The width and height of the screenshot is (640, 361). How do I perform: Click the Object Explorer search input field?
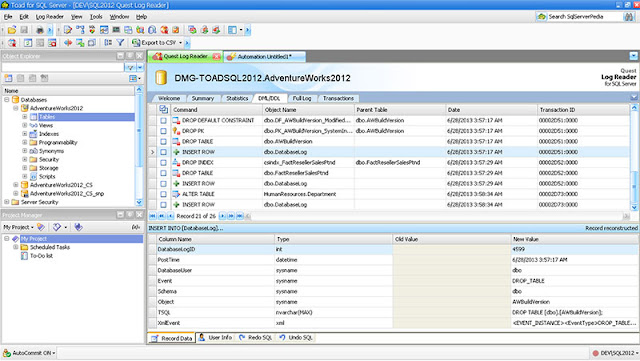pos(62,67)
